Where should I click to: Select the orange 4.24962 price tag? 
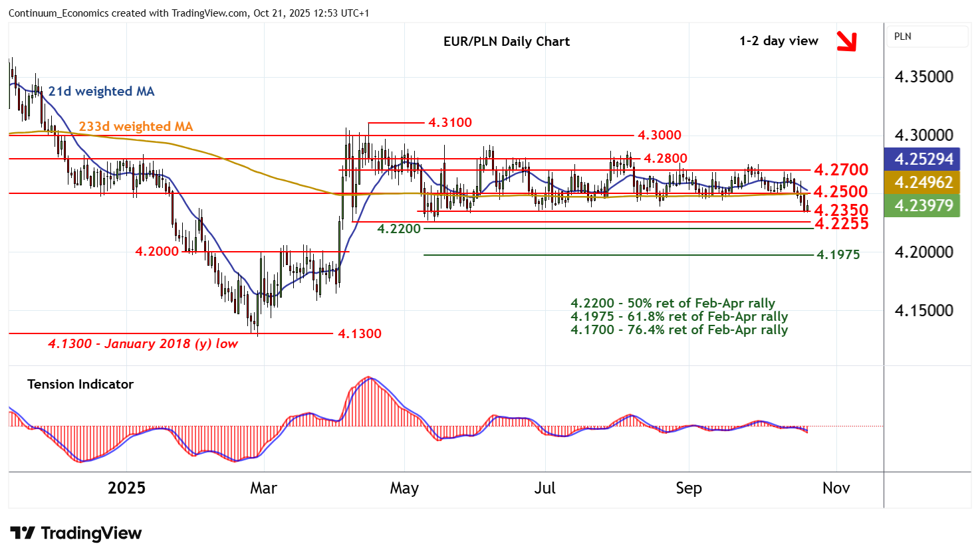click(923, 183)
